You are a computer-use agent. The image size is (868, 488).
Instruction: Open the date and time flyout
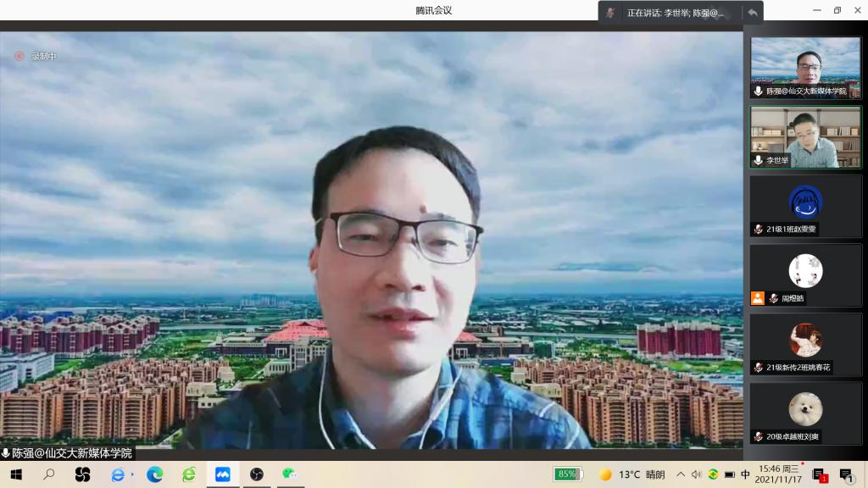(777, 474)
